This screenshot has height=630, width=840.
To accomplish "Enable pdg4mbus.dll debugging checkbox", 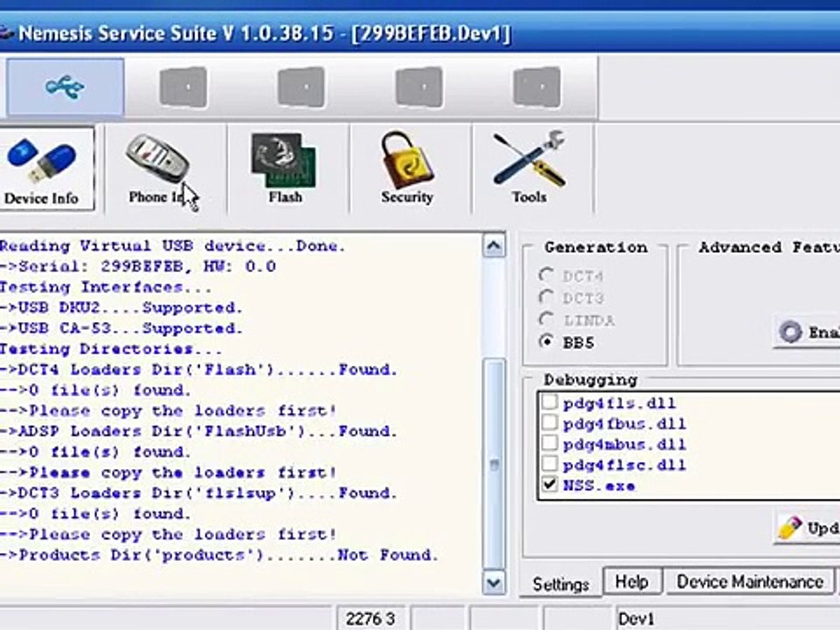I will click(549, 443).
